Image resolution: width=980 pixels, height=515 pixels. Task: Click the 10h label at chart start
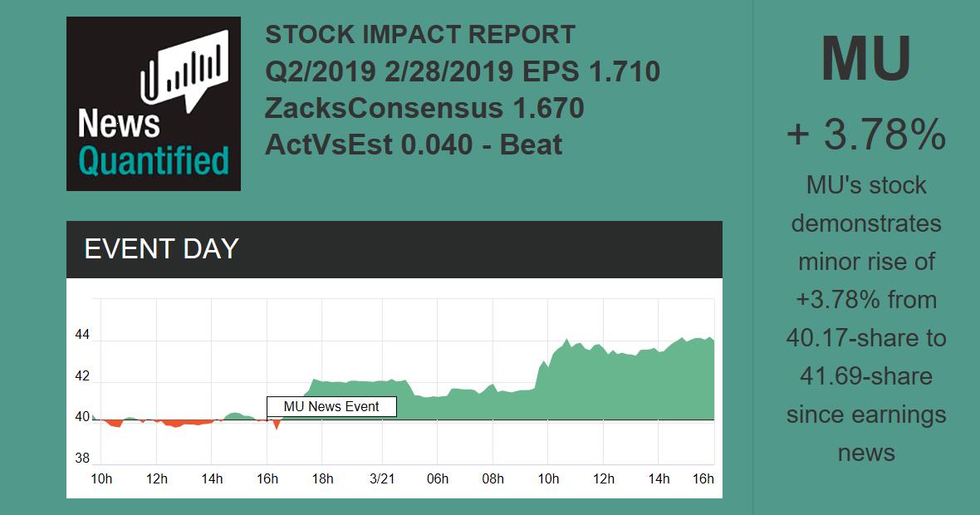click(101, 479)
